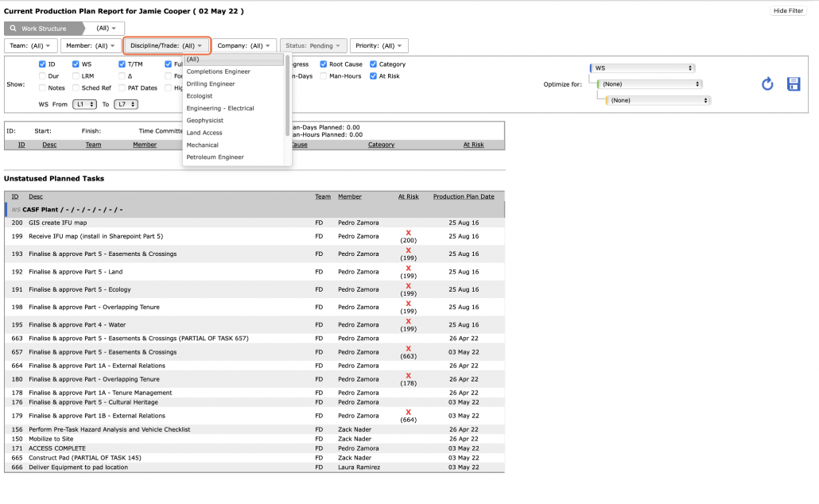Image resolution: width=819 pixels, height=504 pixels.
Task: Open the Team filter dropdown
Action: pyautogui.click(x=30, y=46)
